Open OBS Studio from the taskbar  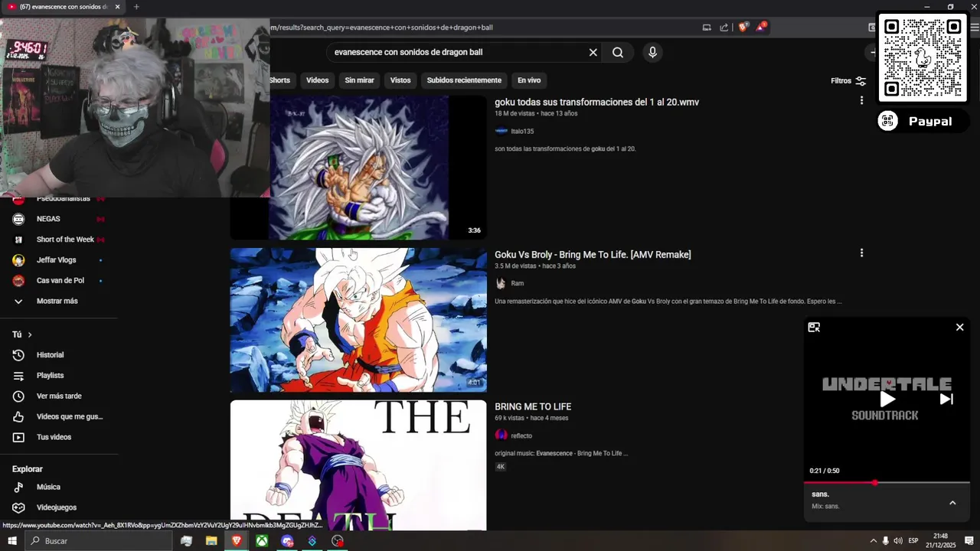338,541
